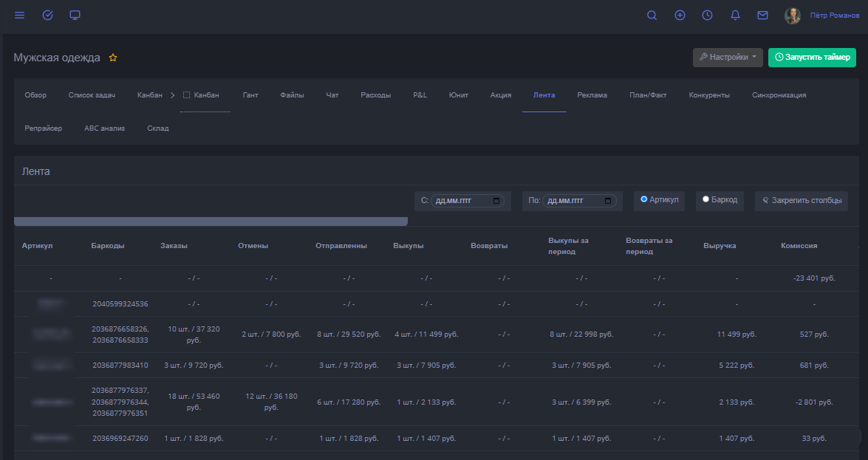
Task: Expand the chevron next to Канбан
Action: point(172,95)
